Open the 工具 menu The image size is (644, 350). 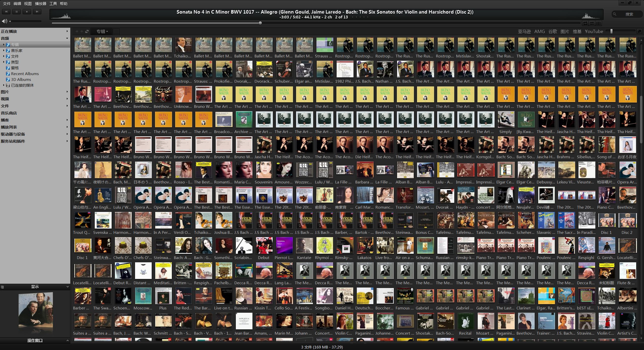[53, 4]
